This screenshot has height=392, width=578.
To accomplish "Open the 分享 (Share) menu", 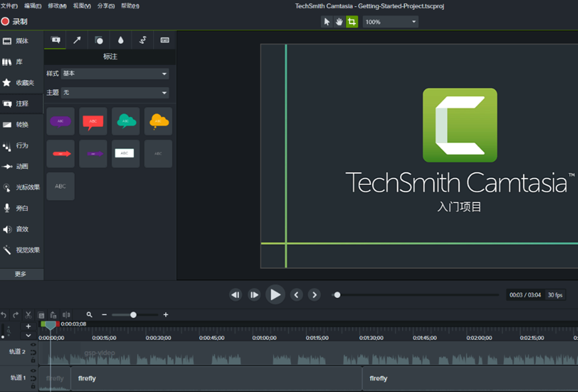I will pos(106,6).
